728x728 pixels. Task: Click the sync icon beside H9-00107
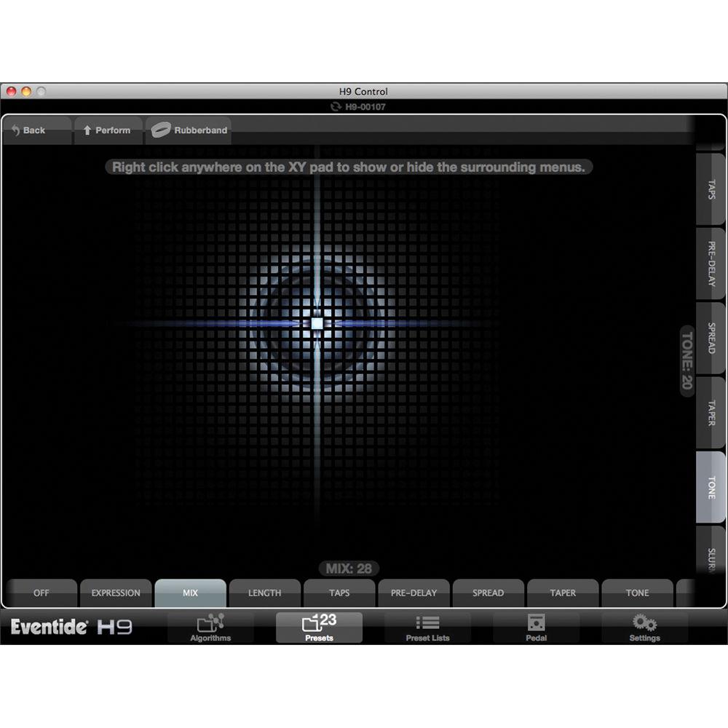coord(336,106)
